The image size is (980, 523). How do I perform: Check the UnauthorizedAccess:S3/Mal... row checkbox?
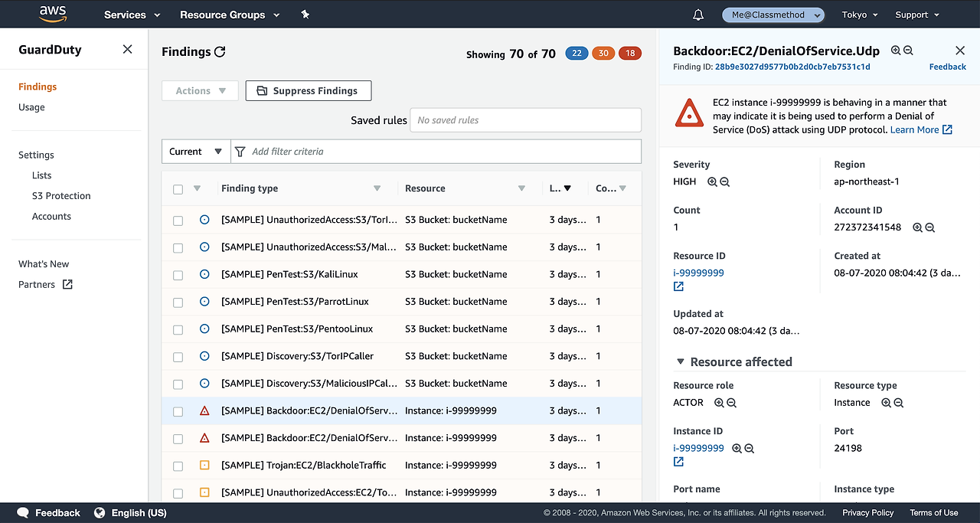[x=178, y=248]
